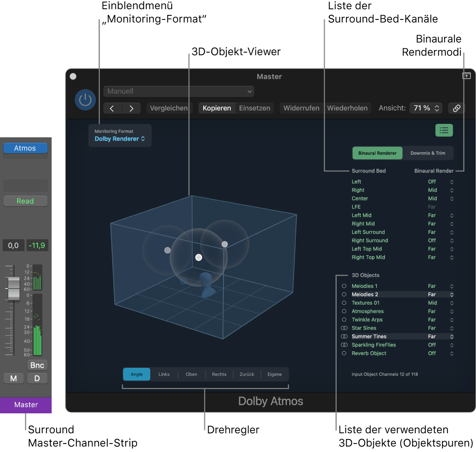476x452 pixels.
Task: Click the Einsetzen button
Action: coord(255,108)
